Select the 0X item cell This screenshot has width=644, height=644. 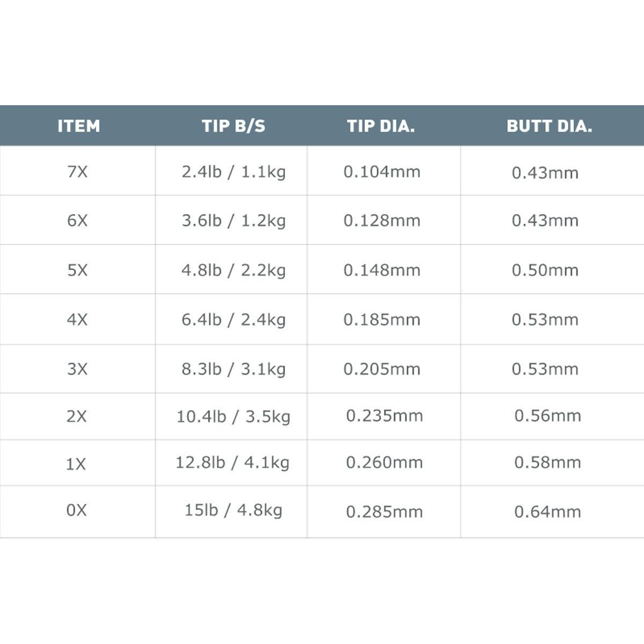coord(76,510)
